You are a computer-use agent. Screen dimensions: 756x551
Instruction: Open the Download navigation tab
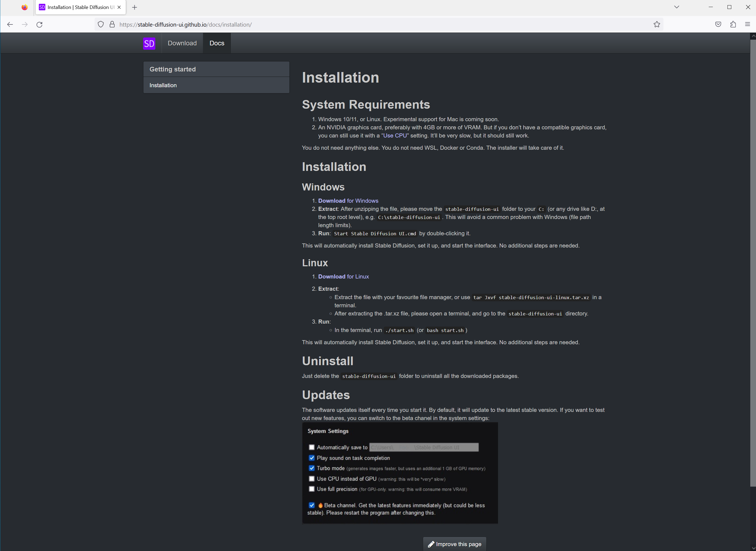click(182, 43)
